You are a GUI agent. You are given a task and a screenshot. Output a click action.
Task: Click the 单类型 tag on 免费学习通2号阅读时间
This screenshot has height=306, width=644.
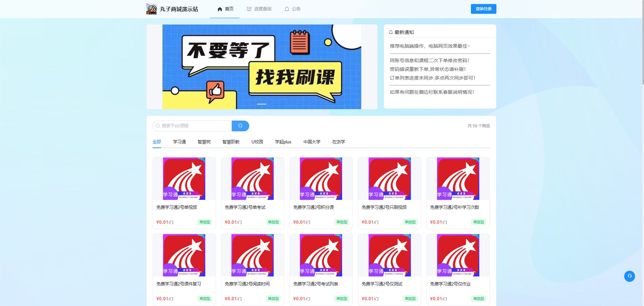[273, 299]
